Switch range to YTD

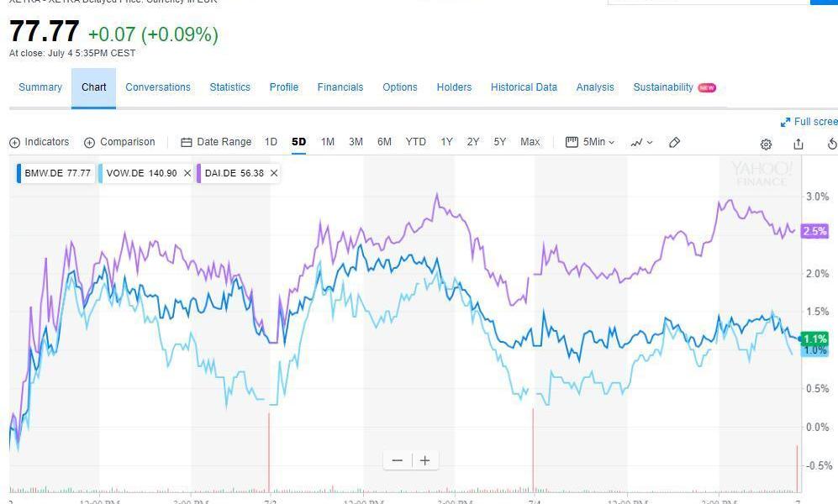(415, 142)
